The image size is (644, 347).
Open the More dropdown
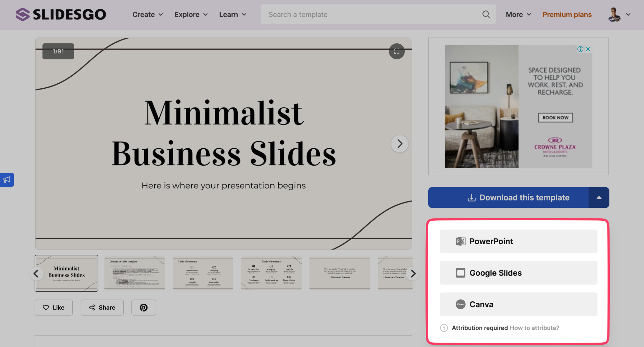pos(518,14)
